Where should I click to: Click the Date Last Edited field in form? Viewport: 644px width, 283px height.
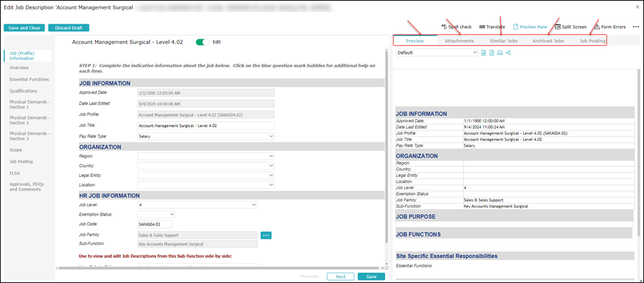tap(206, 104)
